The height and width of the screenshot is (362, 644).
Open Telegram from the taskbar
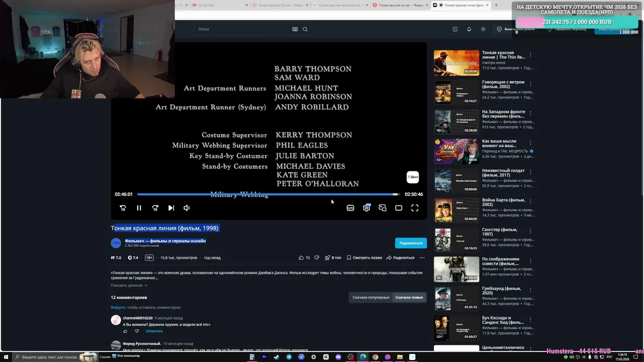click(x=289, y=357)
